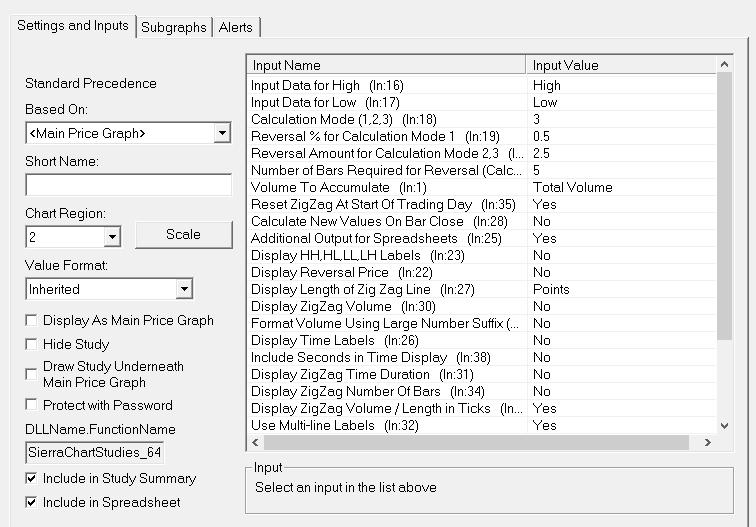The height and width of the screenshot is (527, 756).
Task: Check Protect with Password option
Action: [x=31, y=405]
